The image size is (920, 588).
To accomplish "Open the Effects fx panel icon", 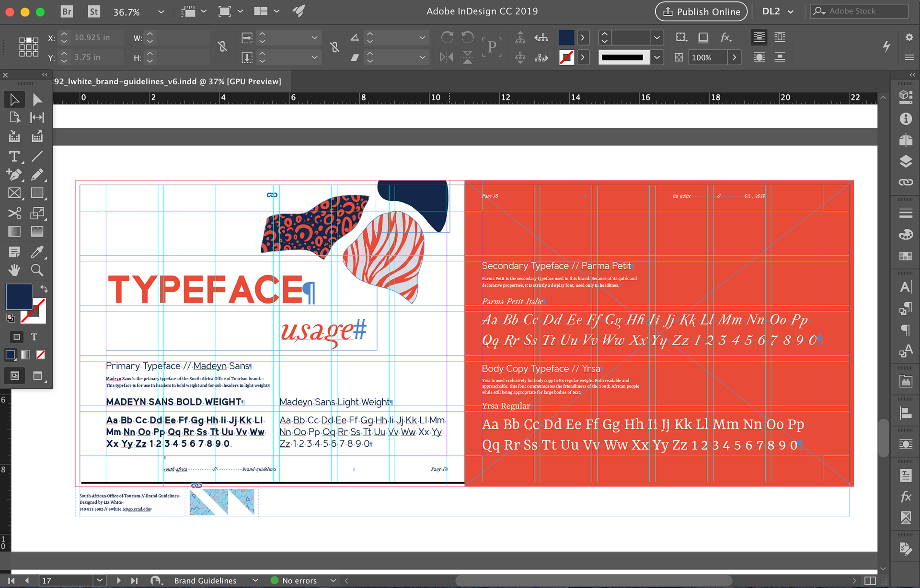I will [x=905, y=497].
